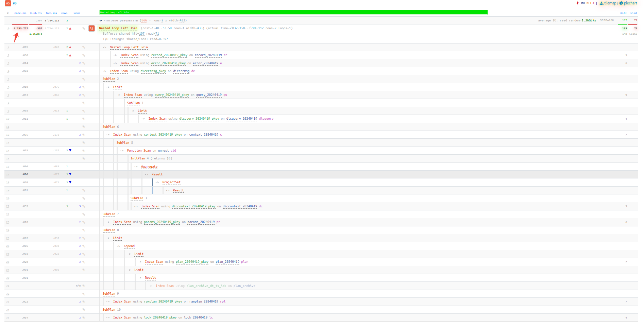The image size is (644, 327).
Task: Sort by the 'rows' column header
Action: [64, 13]
